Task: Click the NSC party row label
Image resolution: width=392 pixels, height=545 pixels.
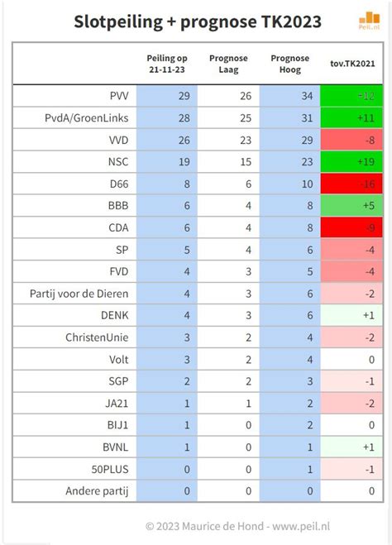Action: 118,161
